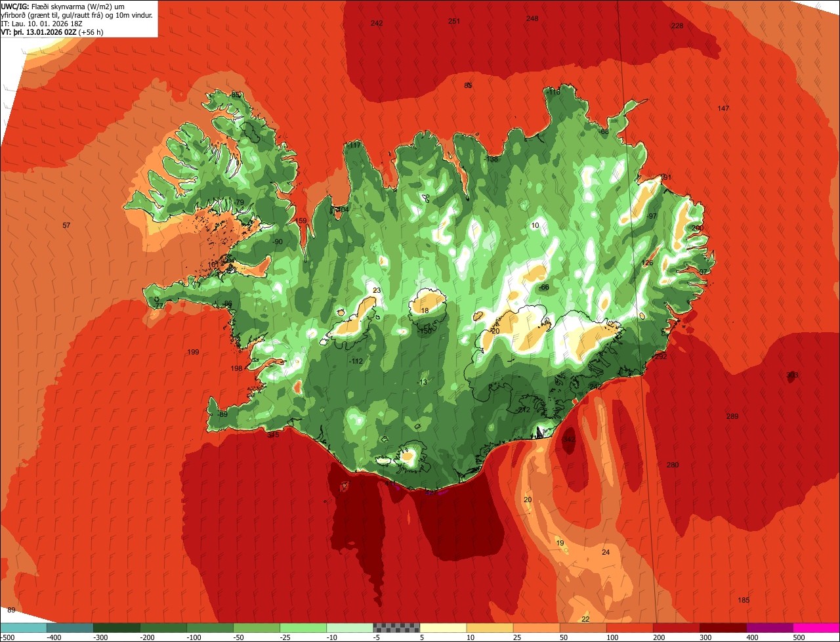Click the map value 289

[732, 416]
